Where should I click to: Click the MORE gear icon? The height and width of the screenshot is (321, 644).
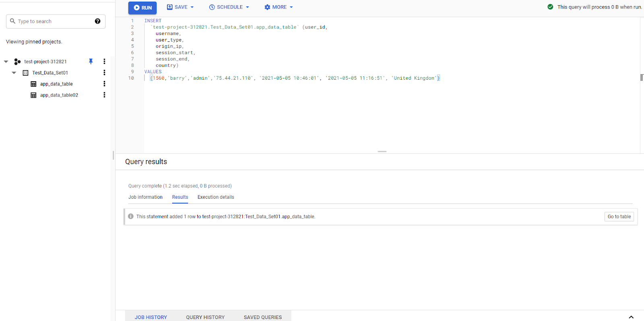tap(267, 7)
